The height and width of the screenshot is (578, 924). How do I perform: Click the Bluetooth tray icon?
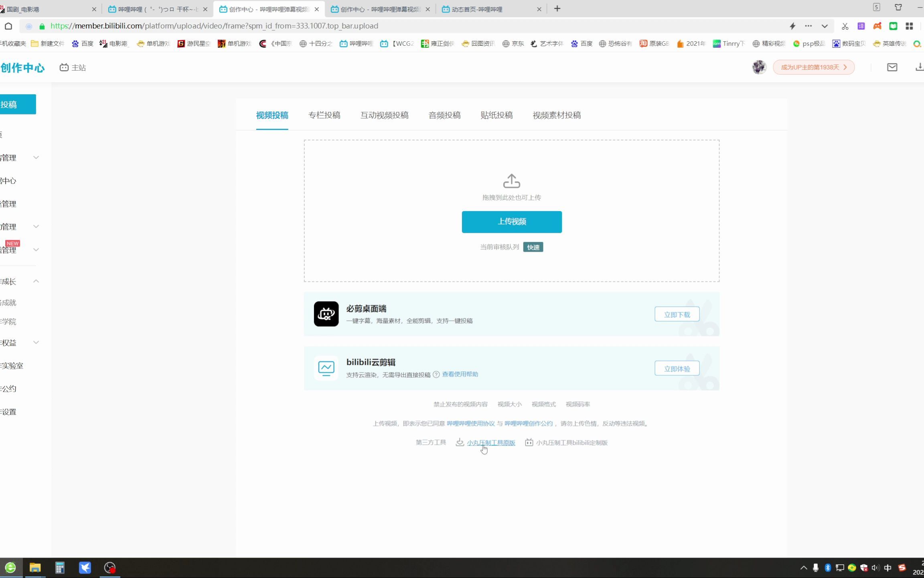point(828,568)
